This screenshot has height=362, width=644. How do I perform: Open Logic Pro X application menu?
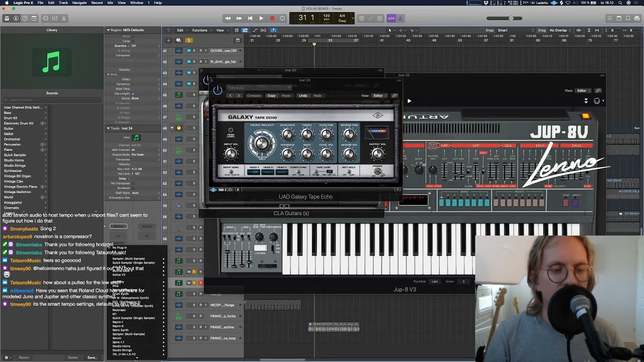click(23, 3)
